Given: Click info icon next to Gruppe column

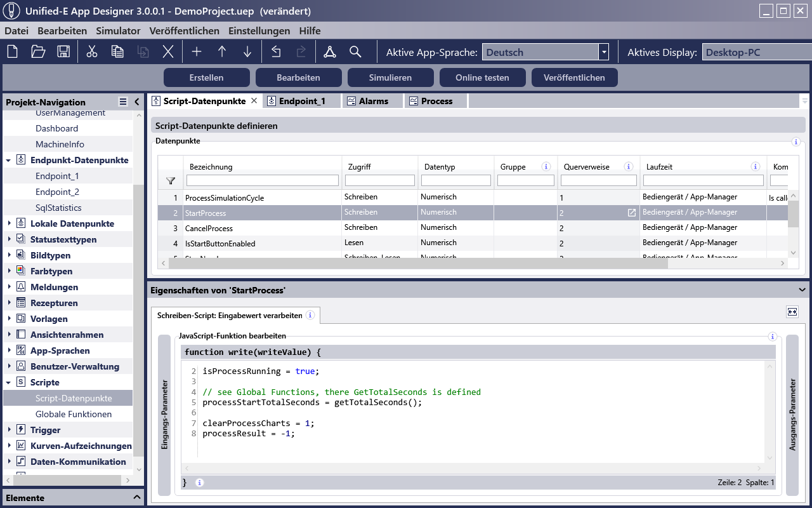Looking at the screenshot, I should click(x=546, y=167).
